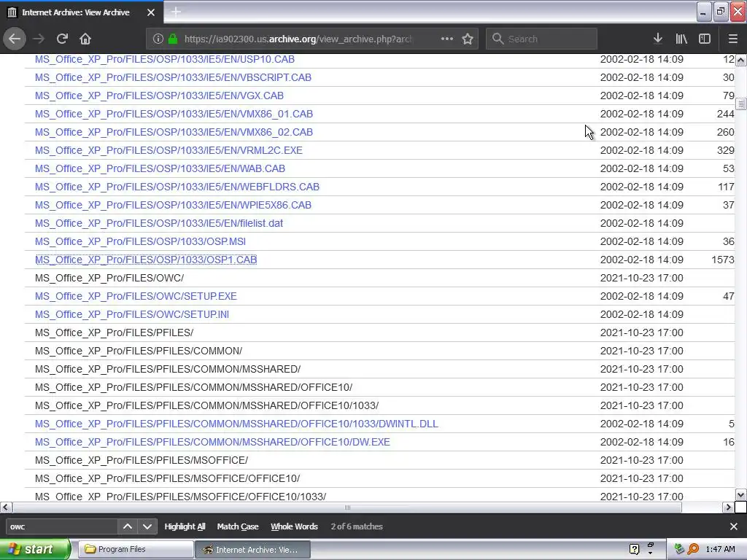
Task: Open the WEBFLDRS.CAB file link
Action: click(x=177, y=187)
